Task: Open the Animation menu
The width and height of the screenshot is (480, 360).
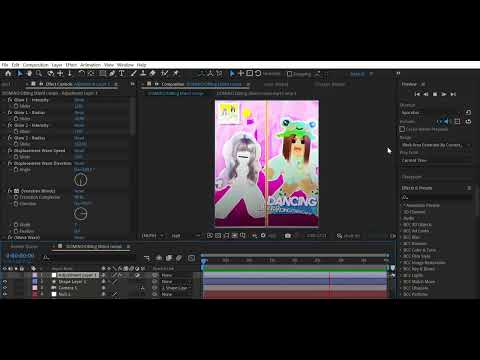Action: [90, 65]
